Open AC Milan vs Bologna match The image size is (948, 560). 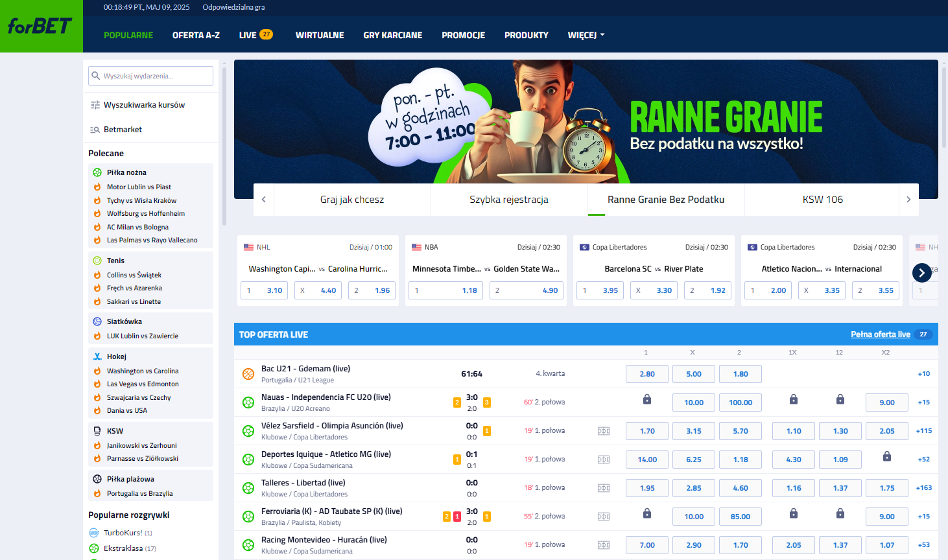click(137, 227)
